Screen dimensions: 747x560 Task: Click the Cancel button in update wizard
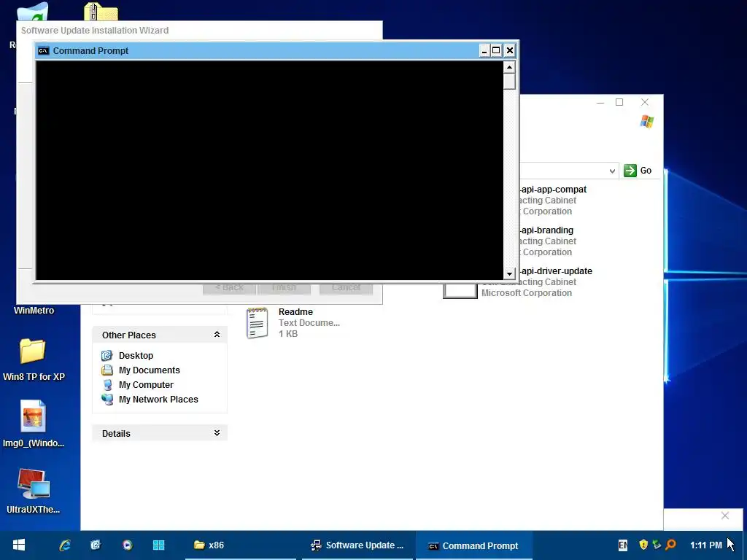346,289
